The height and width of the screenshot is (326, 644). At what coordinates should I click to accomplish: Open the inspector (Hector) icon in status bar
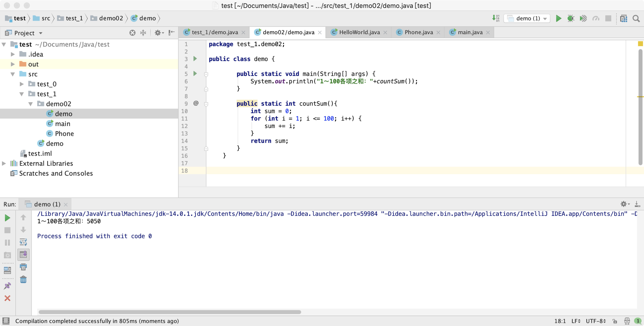pos(627,321)
